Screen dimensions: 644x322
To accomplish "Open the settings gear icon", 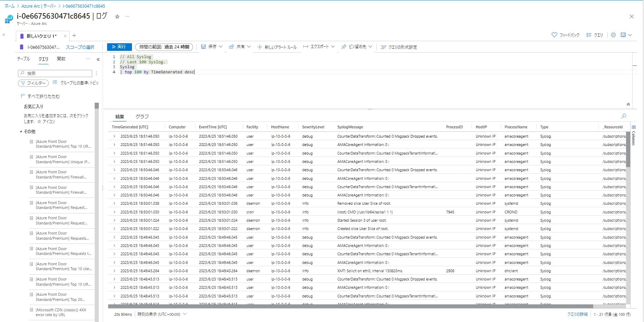I will click(613, 35).
